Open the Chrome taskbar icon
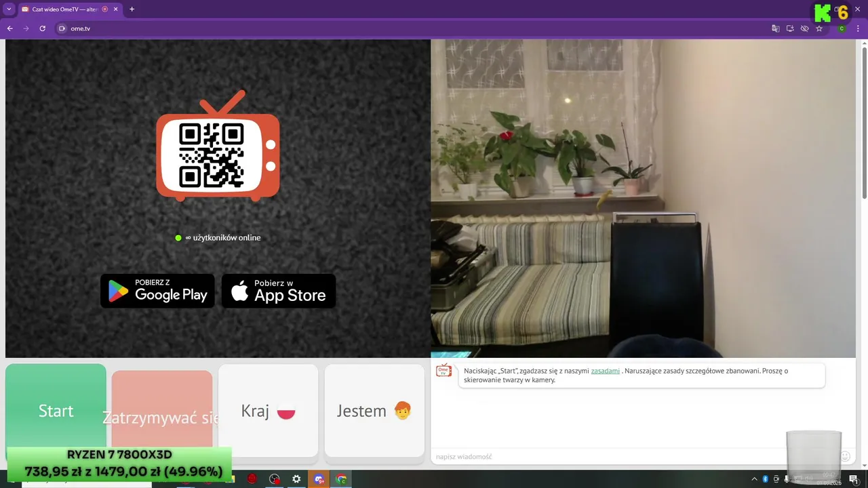 [x=341, y=479]
